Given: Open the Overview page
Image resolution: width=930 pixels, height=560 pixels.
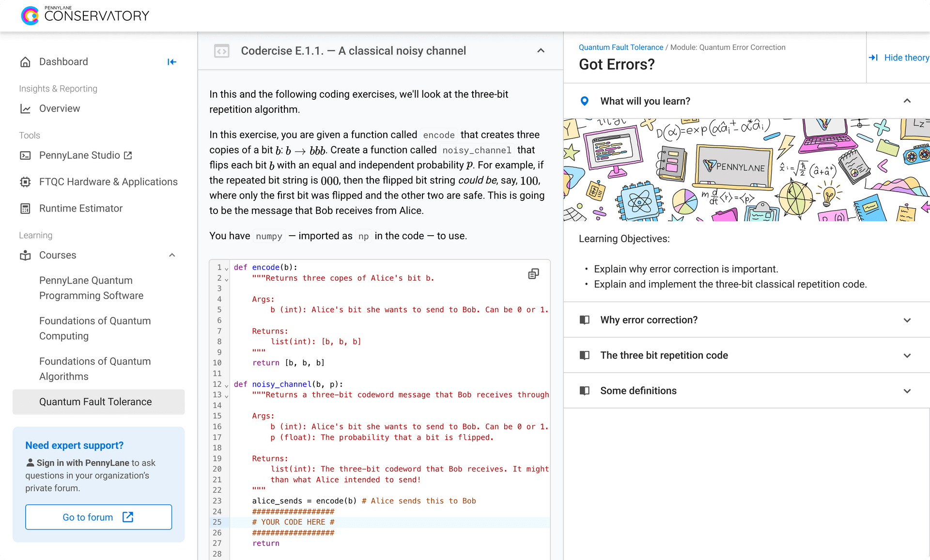Looking at the screenshot, I should [60, 109].
